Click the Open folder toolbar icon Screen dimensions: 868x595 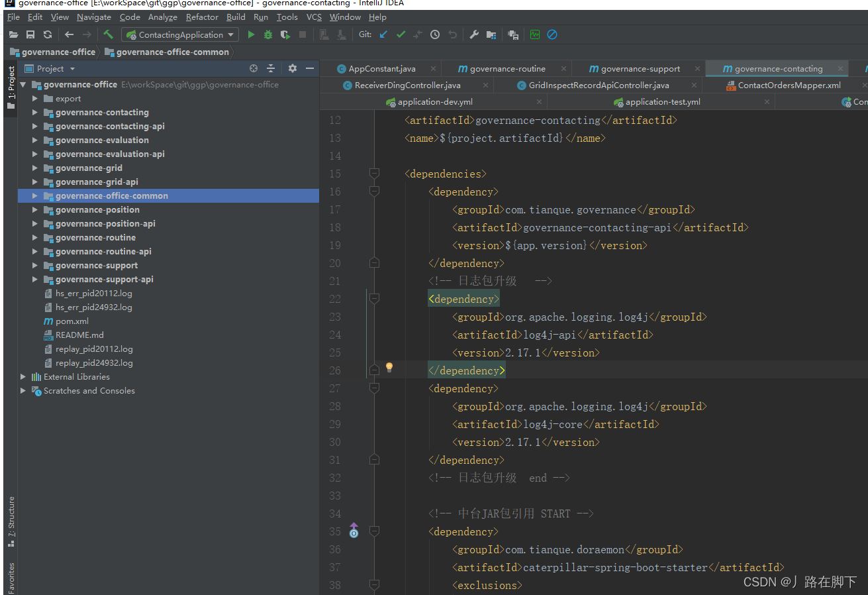point(13,34)
